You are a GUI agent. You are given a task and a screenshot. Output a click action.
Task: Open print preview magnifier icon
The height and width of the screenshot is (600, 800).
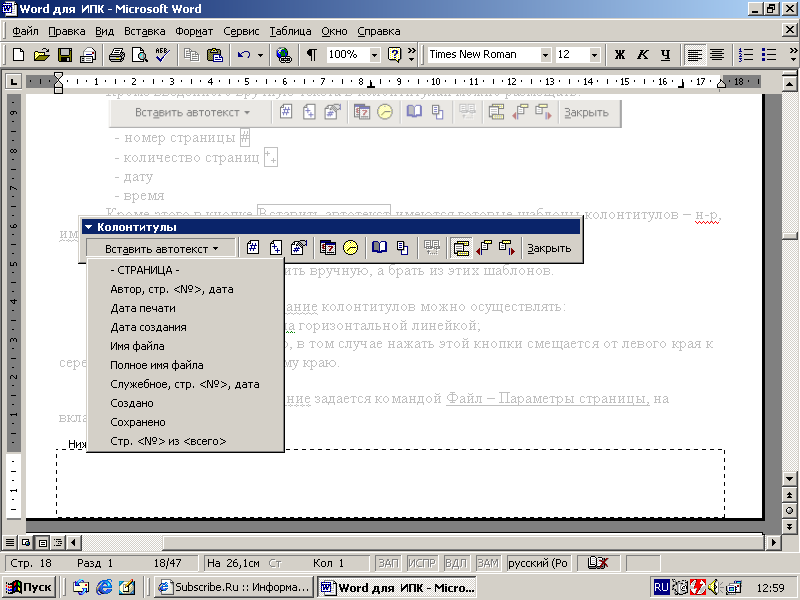[139, 54]
